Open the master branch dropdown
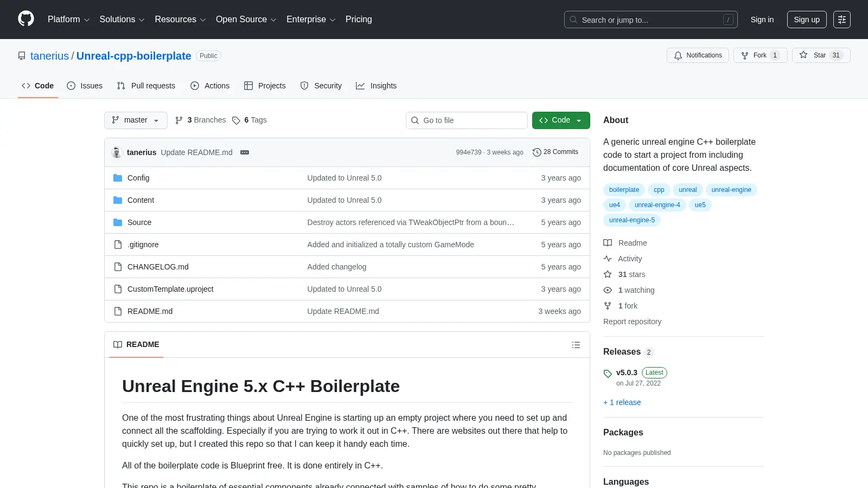Image resolution: width=868 pixels, height=488 pixels. click(x=136, y=120)
